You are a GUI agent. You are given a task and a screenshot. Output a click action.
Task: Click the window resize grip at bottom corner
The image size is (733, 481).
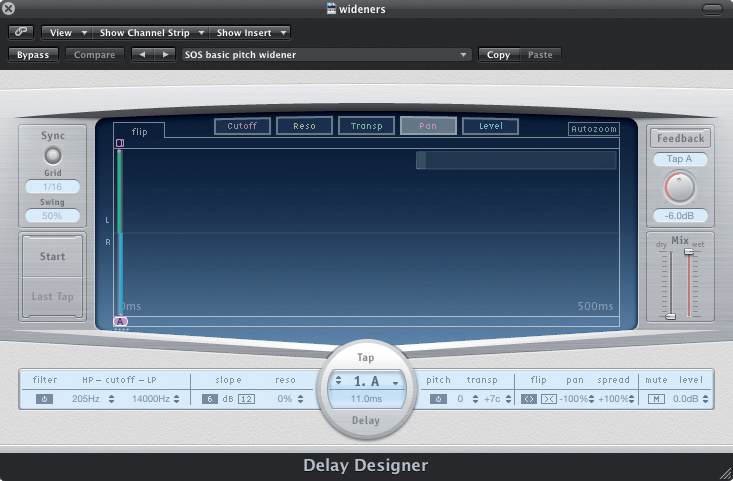[x=726, y=474]
